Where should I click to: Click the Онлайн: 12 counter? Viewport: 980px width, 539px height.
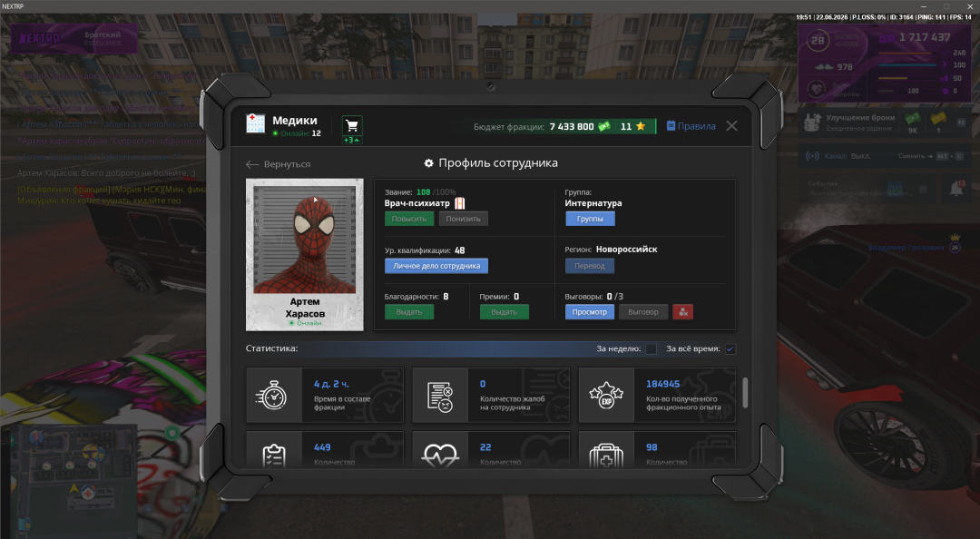click(x=298, y=133)
